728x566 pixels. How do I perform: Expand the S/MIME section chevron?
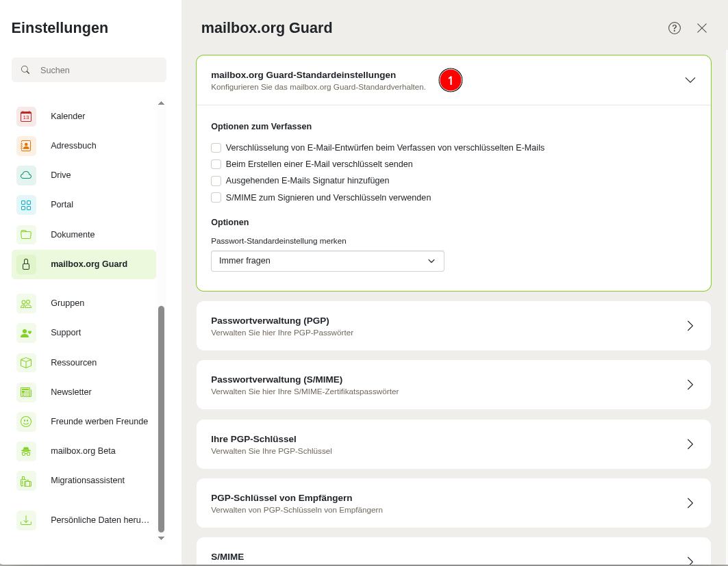pos(690,561)
